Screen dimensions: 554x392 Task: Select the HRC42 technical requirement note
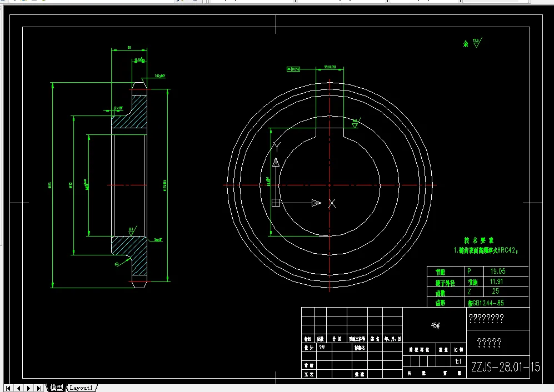[x=486, y=250]
